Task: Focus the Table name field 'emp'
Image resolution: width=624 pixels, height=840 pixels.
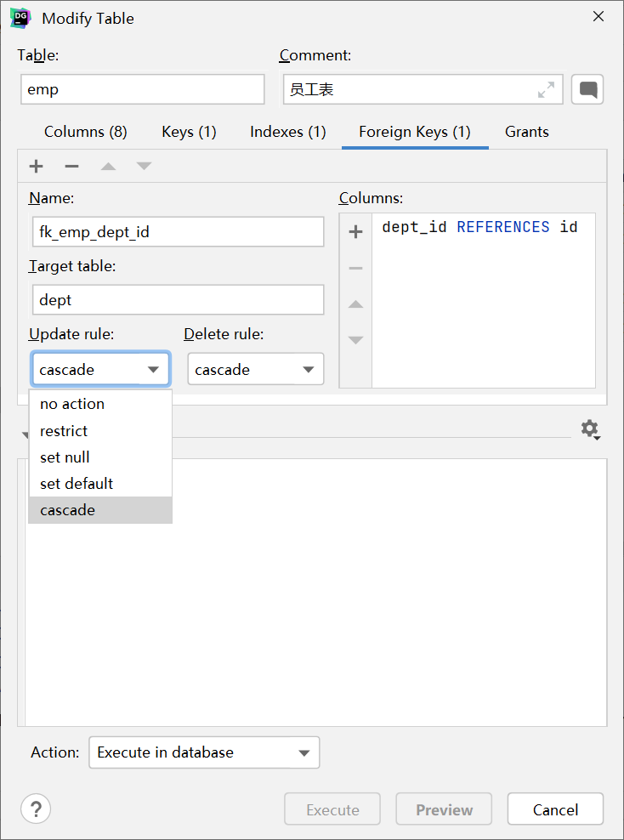Action: click(x=143, y=89)
